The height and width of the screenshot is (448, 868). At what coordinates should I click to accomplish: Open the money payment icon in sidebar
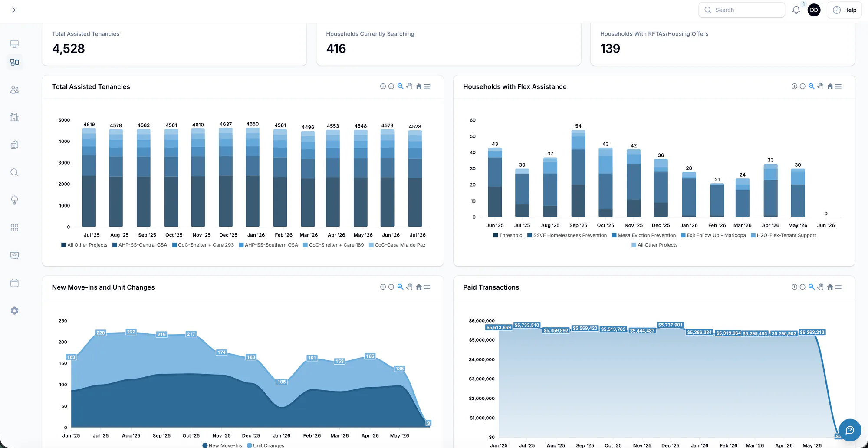point(14,255)
